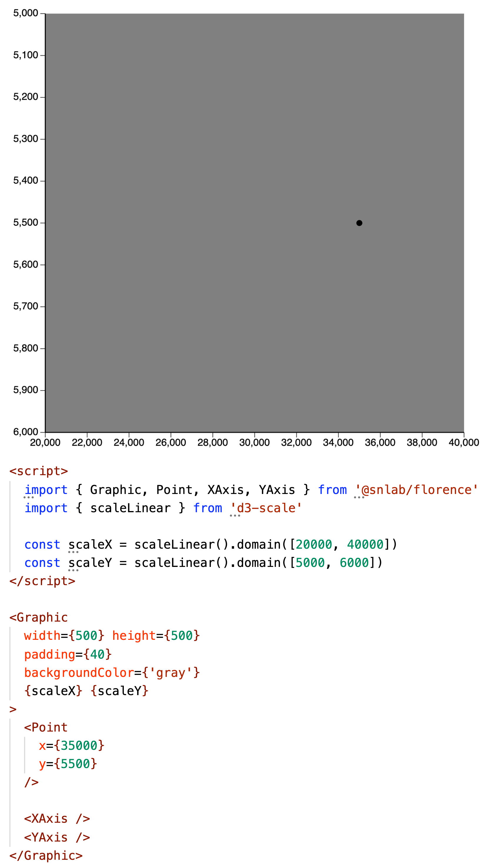
Task: Select XAxis in the florence import statement
Action: coord(226,490)
